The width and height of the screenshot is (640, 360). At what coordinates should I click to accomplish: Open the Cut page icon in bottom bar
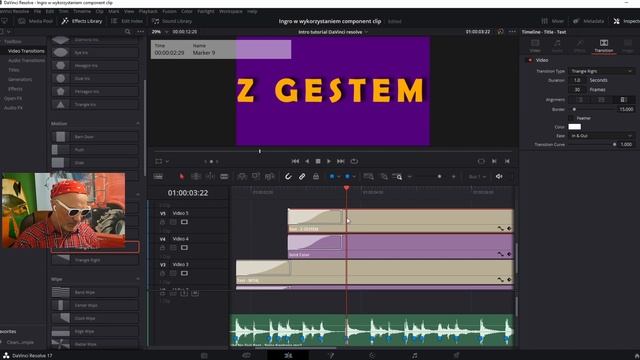[x=247, y=356]
